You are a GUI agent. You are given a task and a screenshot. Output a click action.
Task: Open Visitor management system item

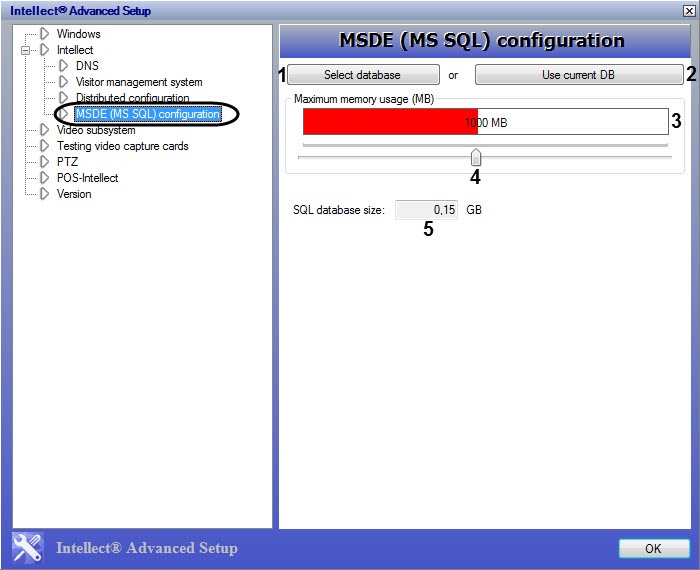coord(139,82)
